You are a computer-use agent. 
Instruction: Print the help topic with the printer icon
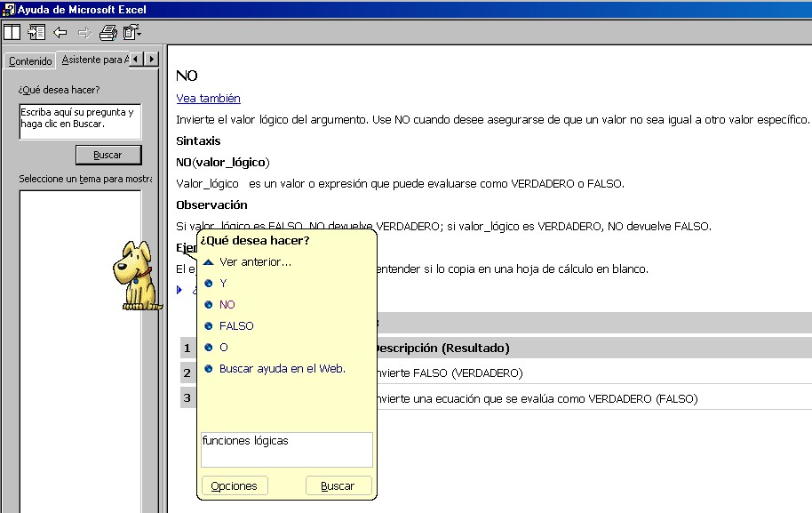point(108,33)
